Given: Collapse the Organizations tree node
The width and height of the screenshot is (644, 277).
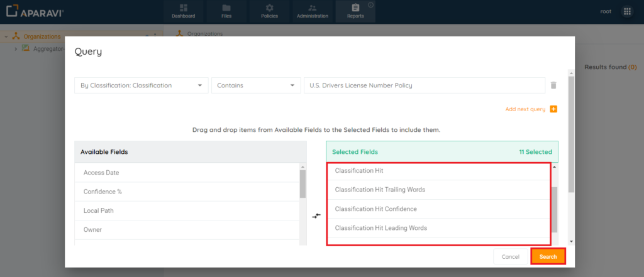Looking at the screenshot, I should click(x=6, y=36).
